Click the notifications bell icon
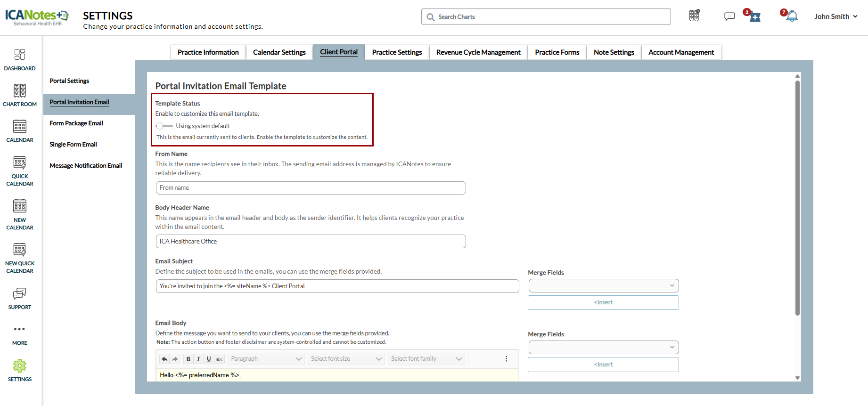This screenshot has height=406, width=868. [x=792, y=16]
